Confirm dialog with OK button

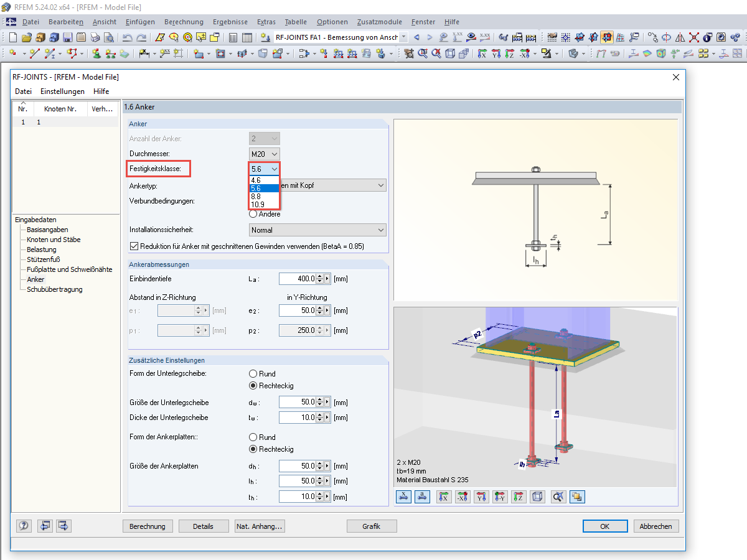(x=604, y=526)
